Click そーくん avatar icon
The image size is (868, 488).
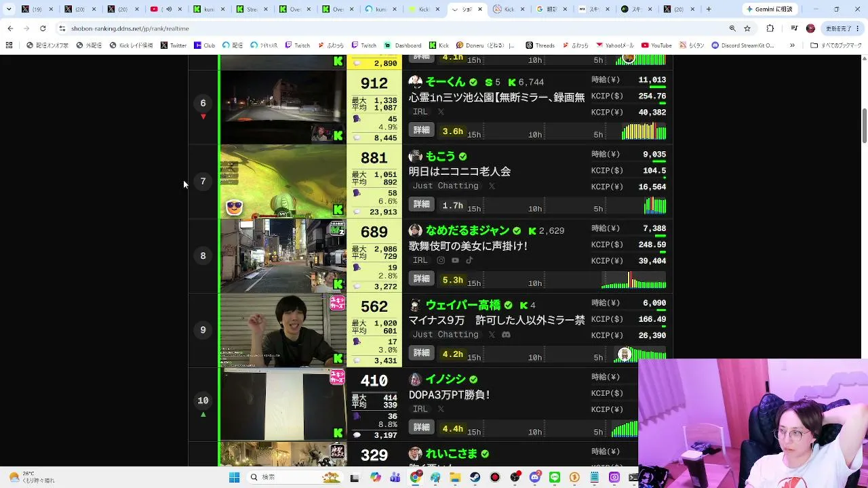point(416,81)
